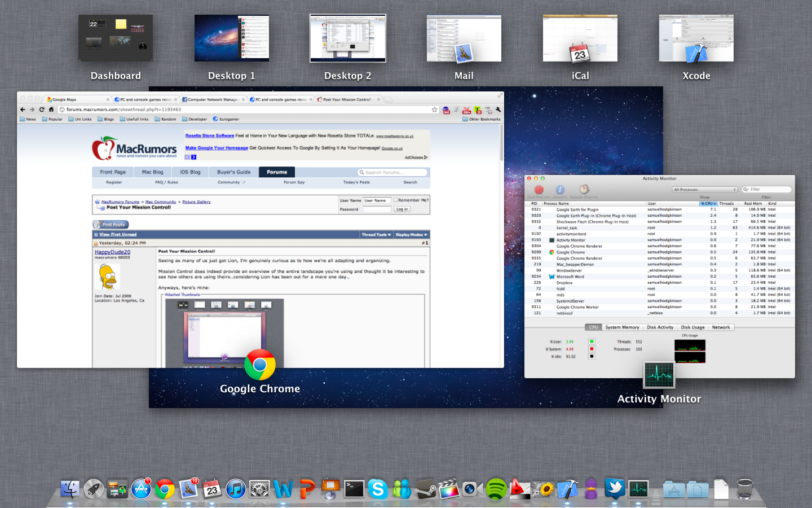Bookmark the page with the star icon
Screen dimensions: 812x508
pos(434,110)
